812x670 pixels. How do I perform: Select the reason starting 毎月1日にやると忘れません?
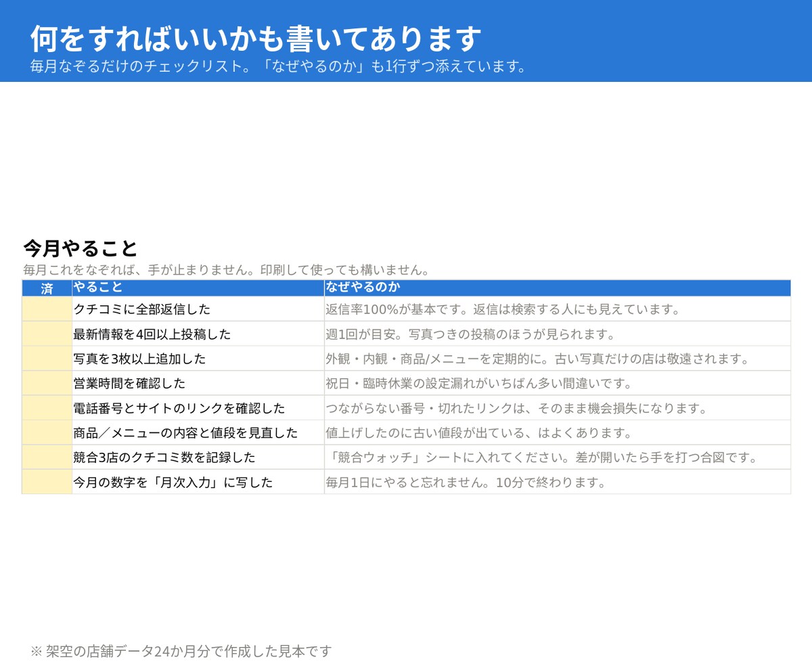point(558,482)
